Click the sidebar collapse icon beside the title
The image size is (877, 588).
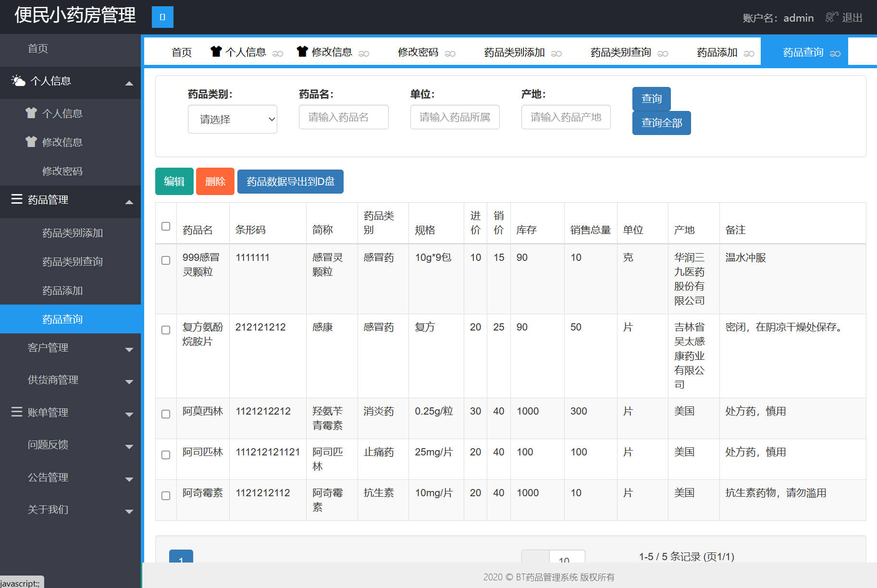[162, 17]
